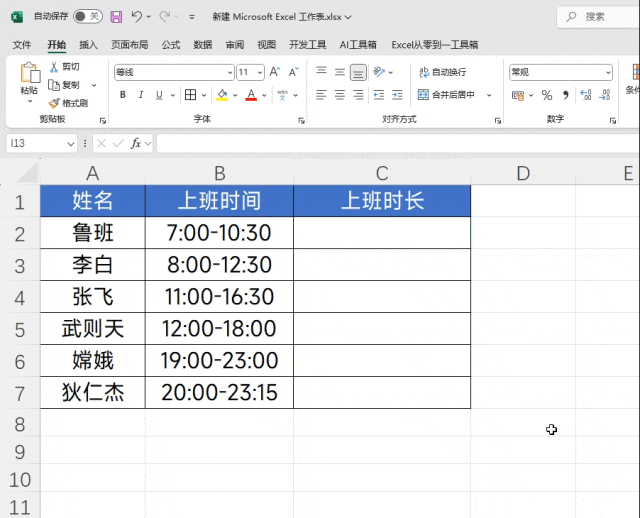Image resolution: width=640 pixels, height=518 pixels.
Task: Toggle Italic formatting
Action: tap(141, 95)
